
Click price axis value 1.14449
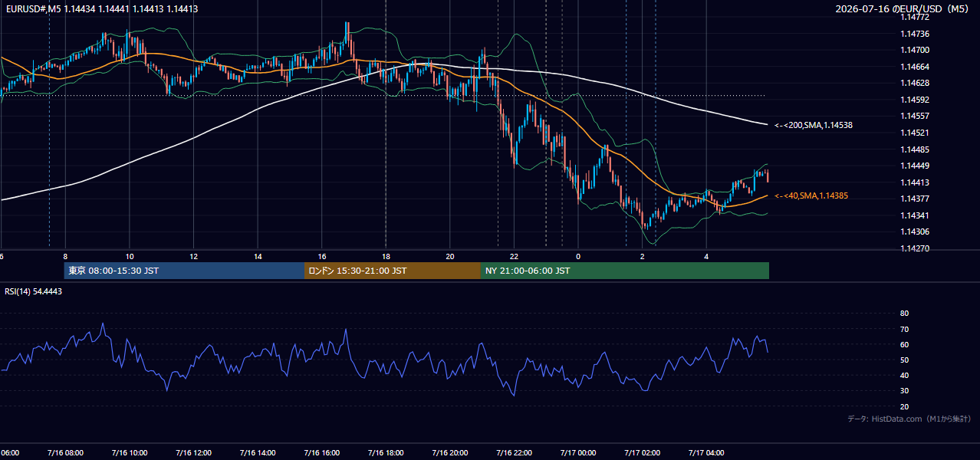pyautogui.click(x=914, y=166)
